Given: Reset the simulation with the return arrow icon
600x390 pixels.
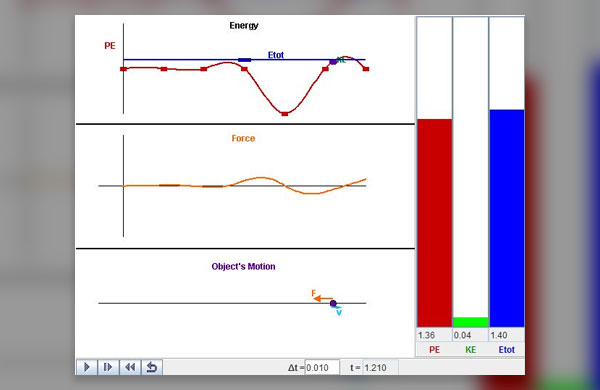Looking at the screenshot, I should [x=152, y=367].
